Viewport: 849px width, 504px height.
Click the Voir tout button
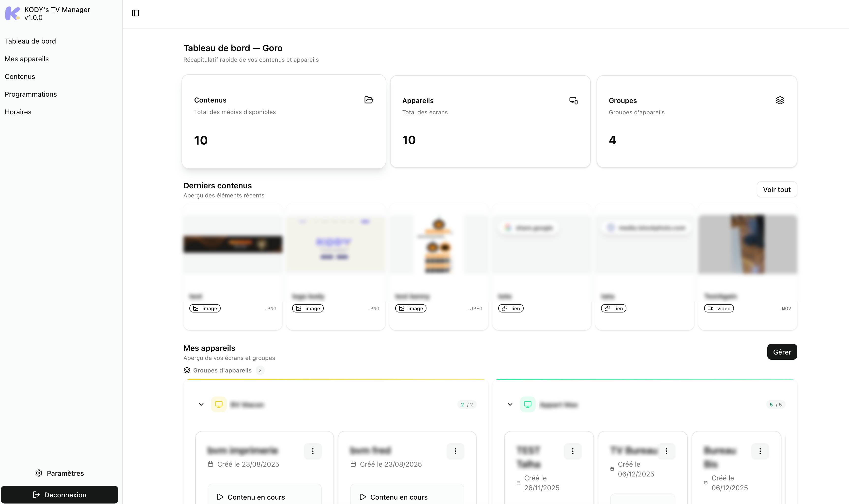pyautogui.click(x=777, y=189)
